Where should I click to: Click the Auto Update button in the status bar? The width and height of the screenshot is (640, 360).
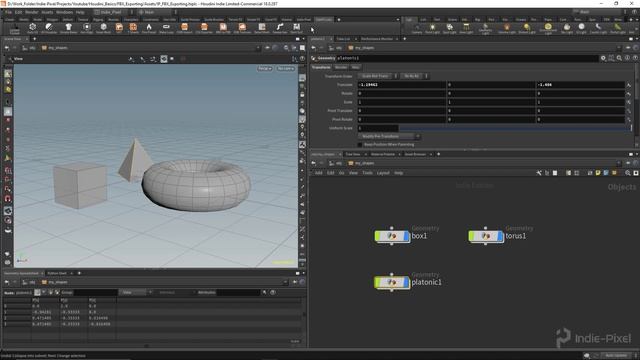click(616, 356)
